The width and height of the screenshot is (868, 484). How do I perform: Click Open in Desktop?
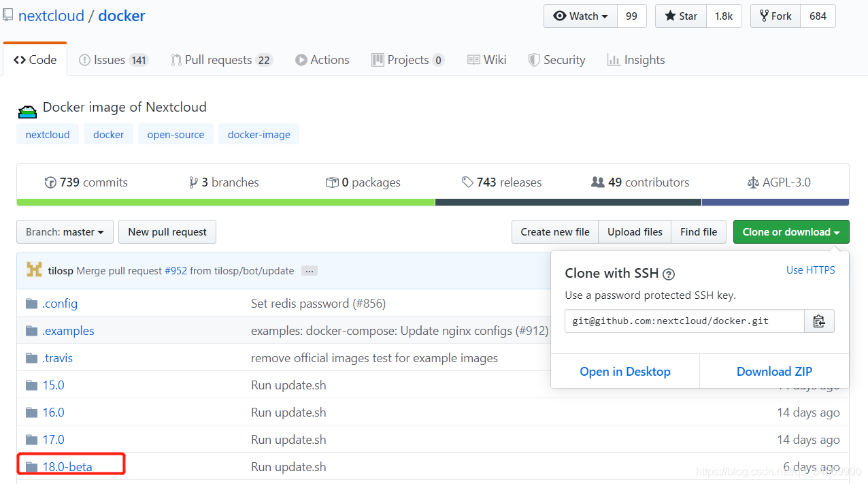[625, 372]
